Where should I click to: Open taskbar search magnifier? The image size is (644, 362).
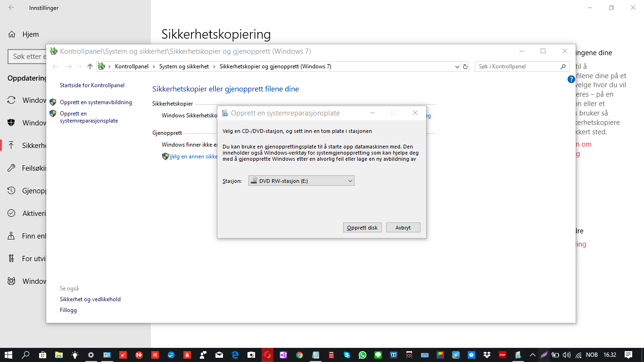pyautogui.click(x=26, y=355)
